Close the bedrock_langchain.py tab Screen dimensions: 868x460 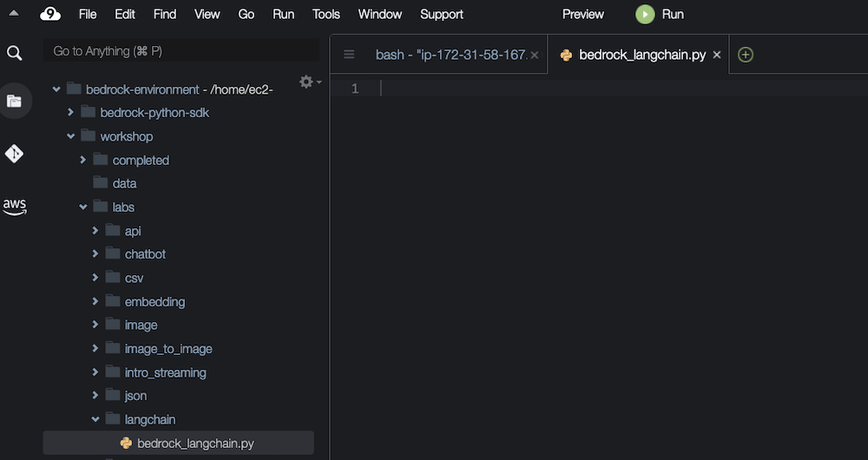pos(716,55)
